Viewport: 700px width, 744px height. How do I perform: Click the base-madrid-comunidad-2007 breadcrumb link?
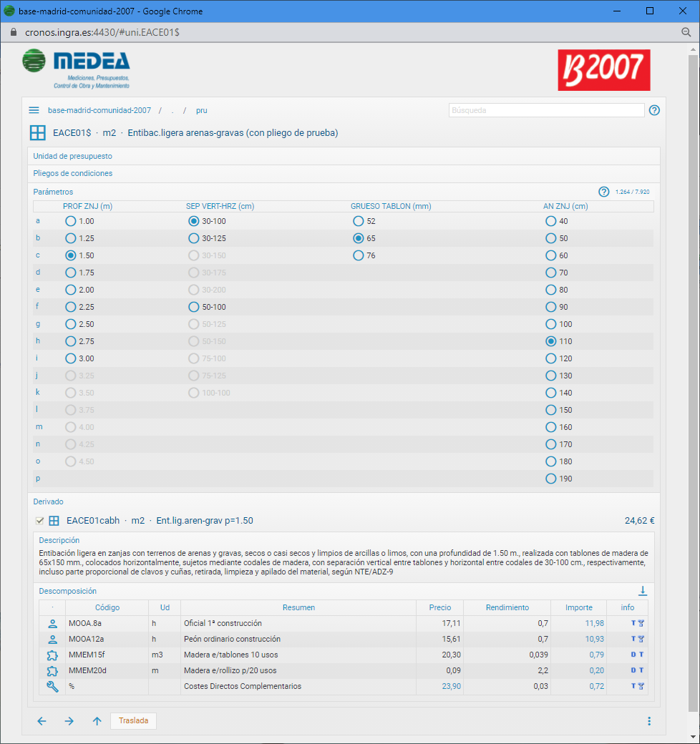coord(99,110)
